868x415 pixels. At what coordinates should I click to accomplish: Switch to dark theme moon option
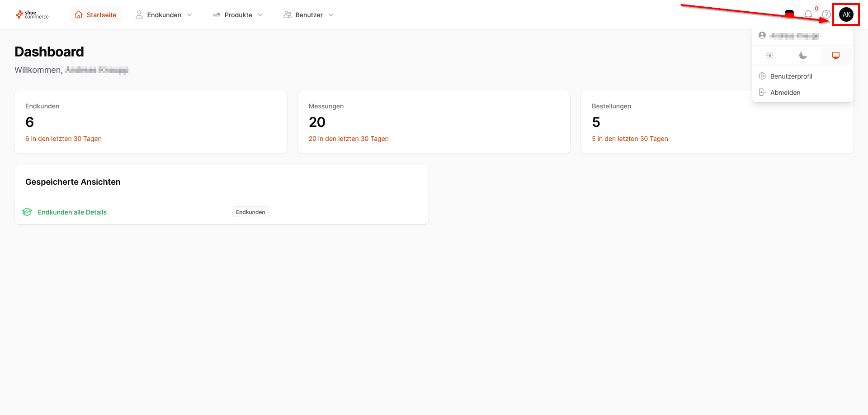pos(803,56)
